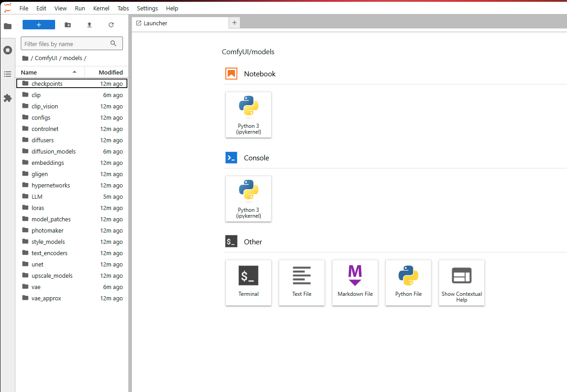Select the unet folder

(72, 264)
